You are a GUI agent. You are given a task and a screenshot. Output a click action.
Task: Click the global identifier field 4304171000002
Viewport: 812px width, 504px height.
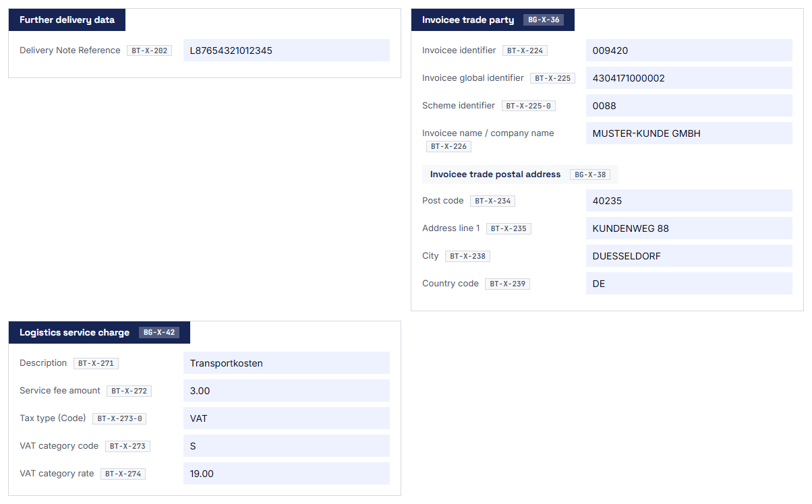pyautogui.click(x=689, y=78)
